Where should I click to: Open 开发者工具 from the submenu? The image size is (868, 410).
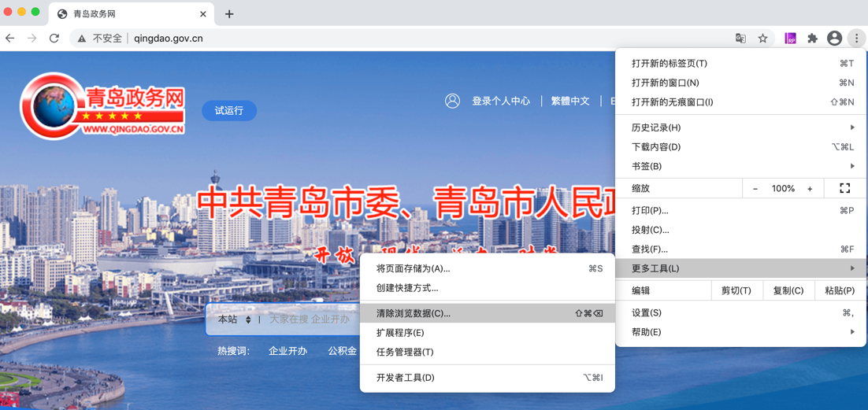point(406,378)
